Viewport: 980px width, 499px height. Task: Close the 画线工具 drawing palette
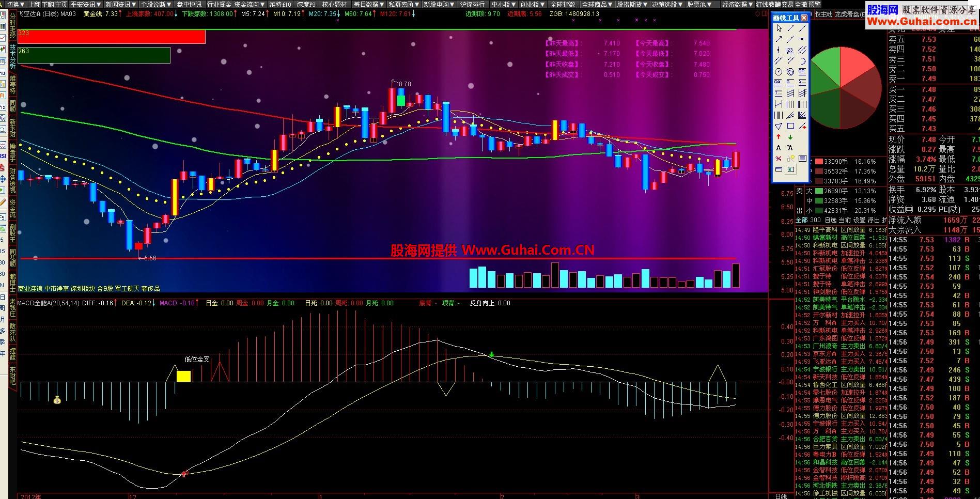pos(804,18)
